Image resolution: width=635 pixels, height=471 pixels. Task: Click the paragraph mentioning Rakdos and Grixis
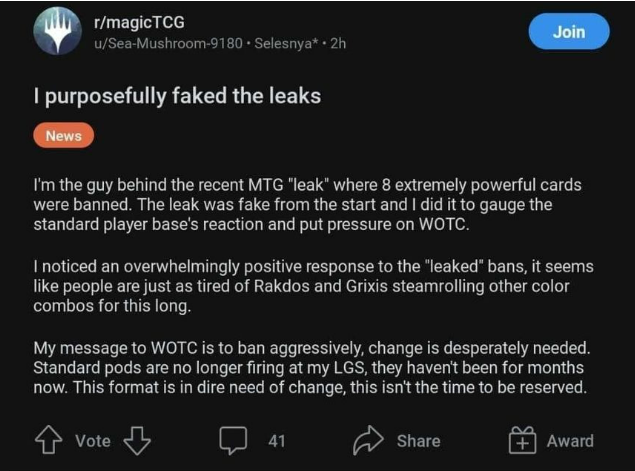click(x=313, y=286)
